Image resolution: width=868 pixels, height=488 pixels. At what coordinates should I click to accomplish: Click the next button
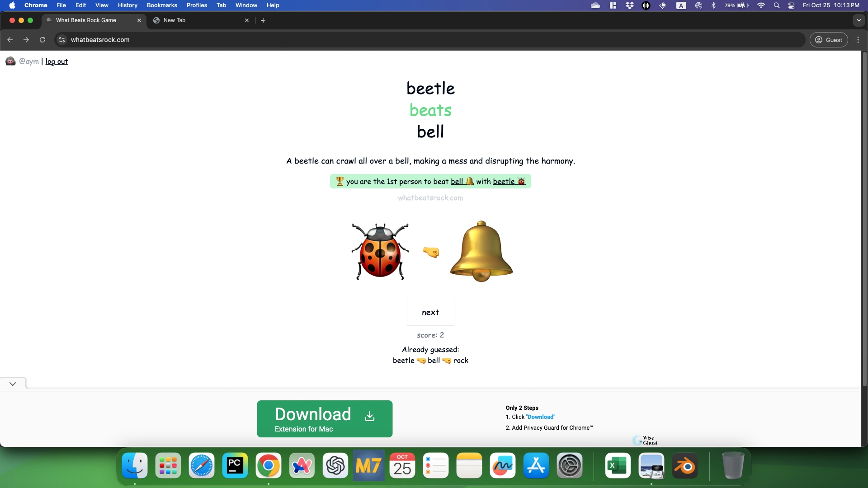tap(430, 312)
